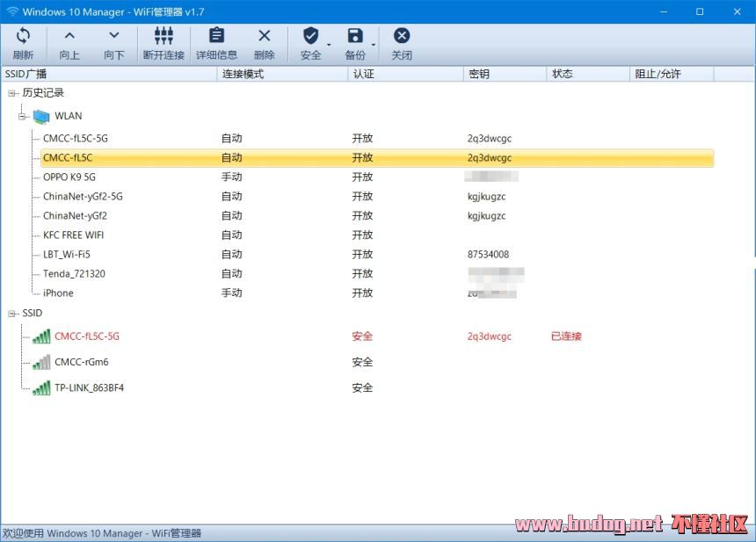Viewport: 756px width, 542px height.
Task: Maximize the WiFi manager window
Action: pyautogui.click(x=700, y=11)
